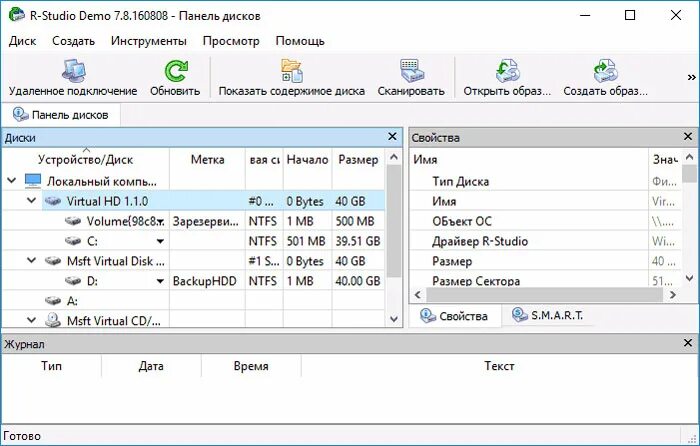Click the Тип column header in Журнал
The image size is (700, 446).
(x=51, y=366)
